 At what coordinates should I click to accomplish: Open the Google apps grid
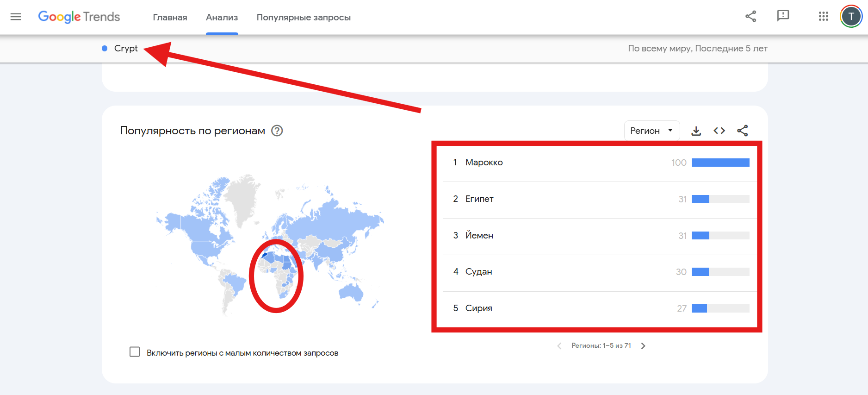[823, 17]
